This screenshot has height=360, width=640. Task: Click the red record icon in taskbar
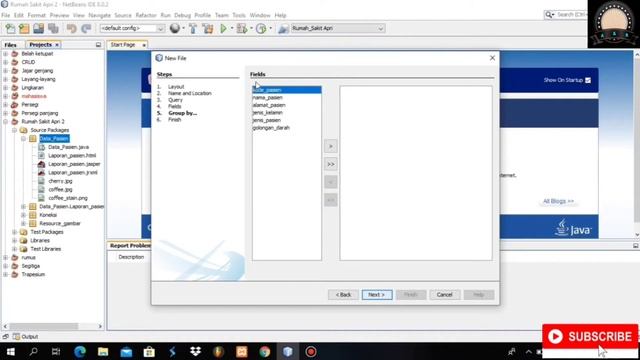311,351
